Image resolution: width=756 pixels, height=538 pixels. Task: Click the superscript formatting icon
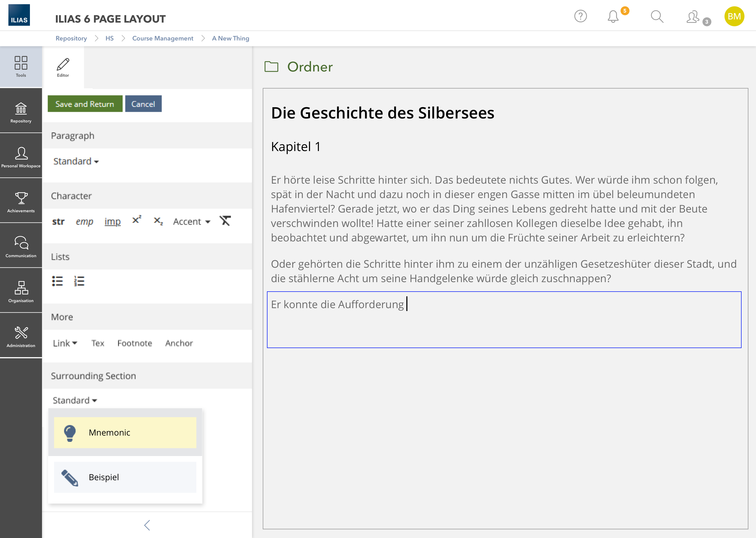[136, 220]
